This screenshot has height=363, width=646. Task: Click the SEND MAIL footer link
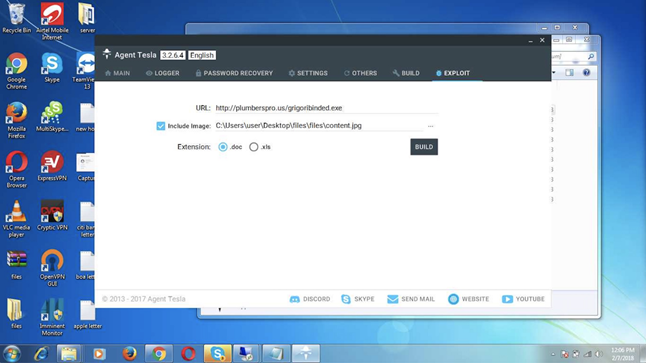pos(411,299)
